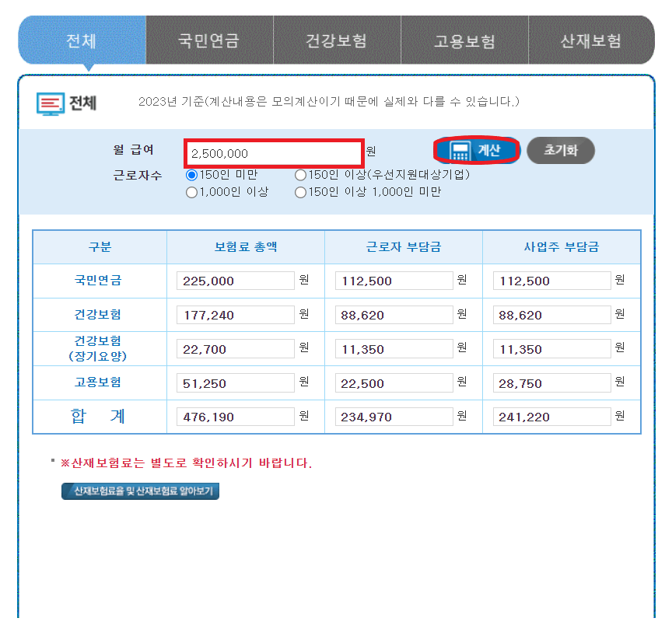Switch to the 전체 tab
672x625 pixels.
[x=82, y=40]
